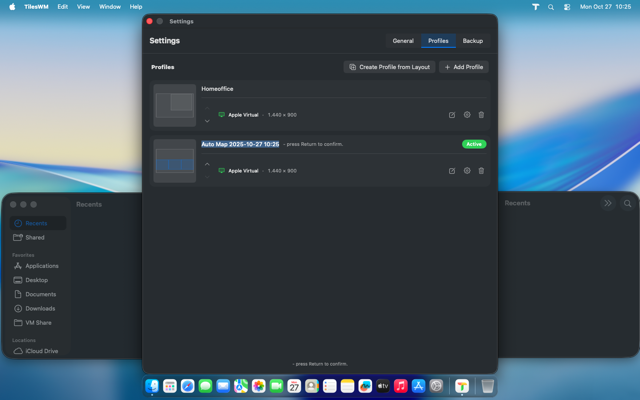Click the Auto Map profile name field
This screenshot has width=640, height=400.
click(240, 144)
